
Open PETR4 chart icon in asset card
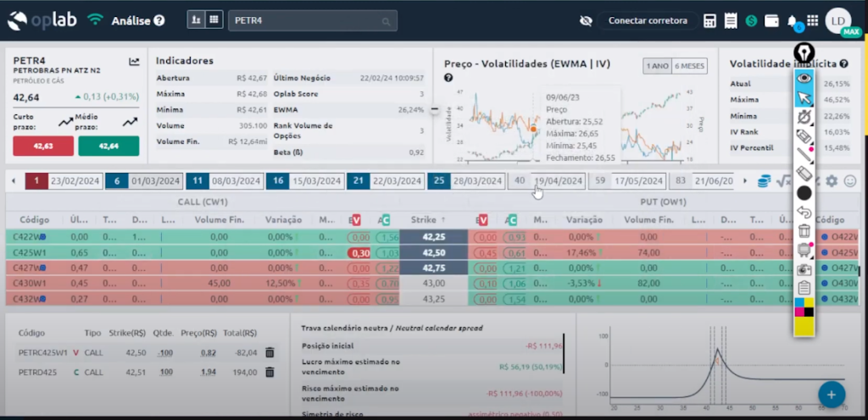[134, 61]
